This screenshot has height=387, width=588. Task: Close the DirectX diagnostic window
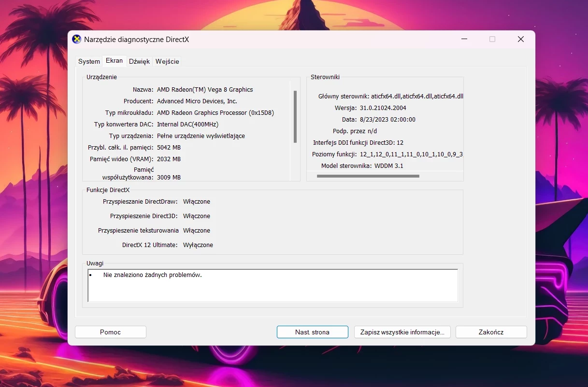(x=521, y=40)
